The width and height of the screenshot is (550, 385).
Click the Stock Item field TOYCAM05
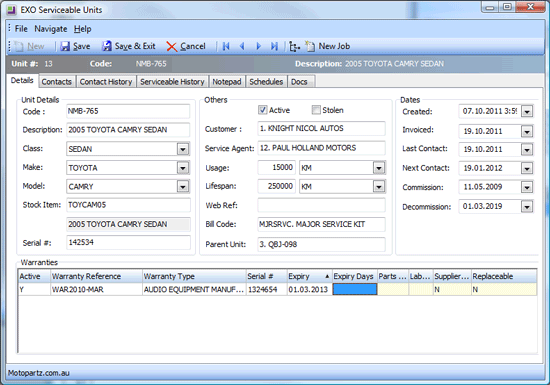128,205
